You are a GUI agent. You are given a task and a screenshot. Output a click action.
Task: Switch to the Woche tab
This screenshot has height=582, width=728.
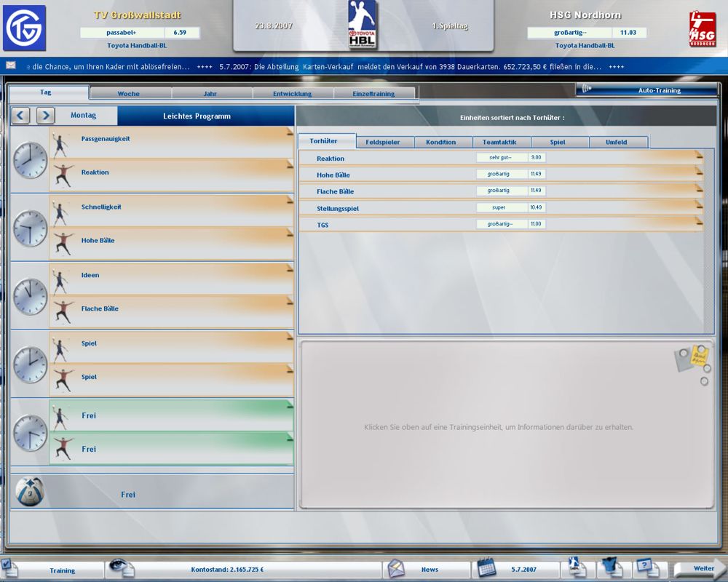point(129,94)
